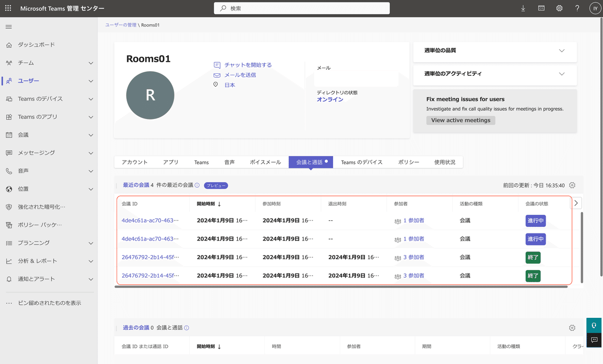Open the first 4de4c61a meeting ID link
The height and width of the screenshot is (364, 603).
point(150,220)
